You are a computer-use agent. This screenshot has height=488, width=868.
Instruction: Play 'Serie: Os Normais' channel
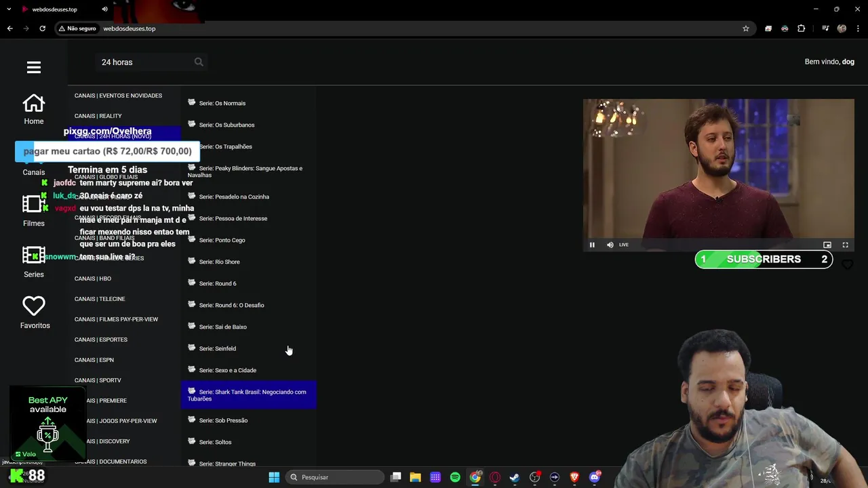tap(248, 103)
